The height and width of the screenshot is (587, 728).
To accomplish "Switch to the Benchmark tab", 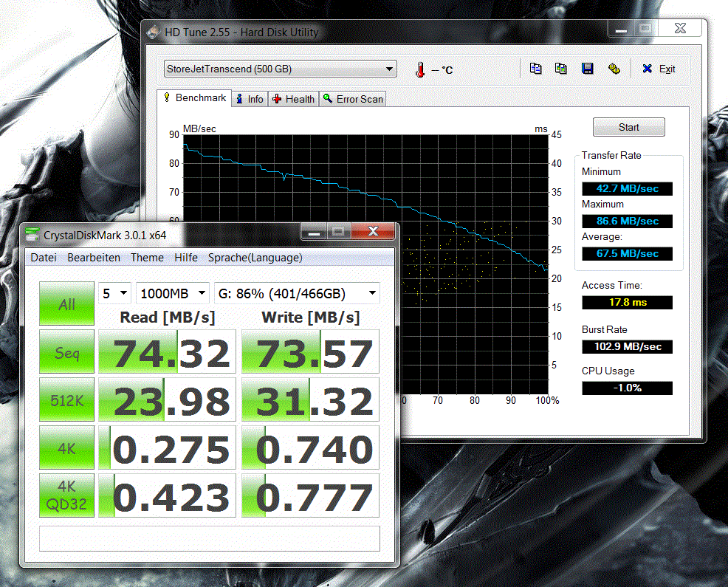I will click(194, 98).
